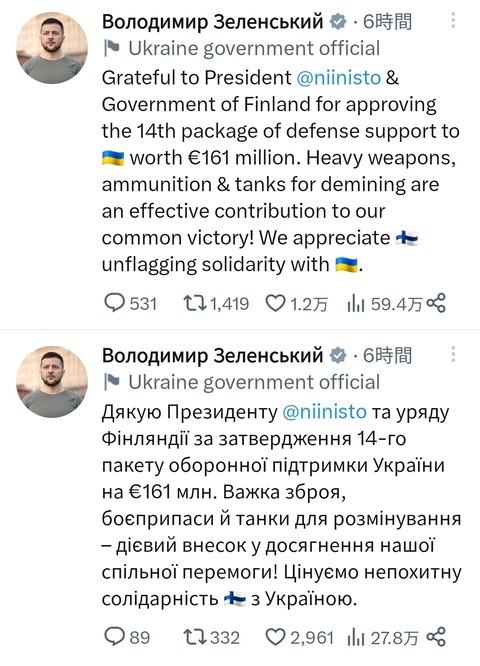Share the English tweet about Finland
The height and width of the screenshot is (666, 480).
click(436, 303)
